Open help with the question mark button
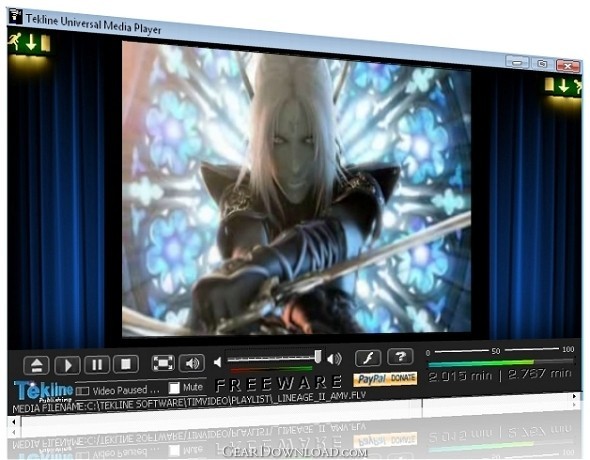The image size is (590, 460). (x=400, y=356)
